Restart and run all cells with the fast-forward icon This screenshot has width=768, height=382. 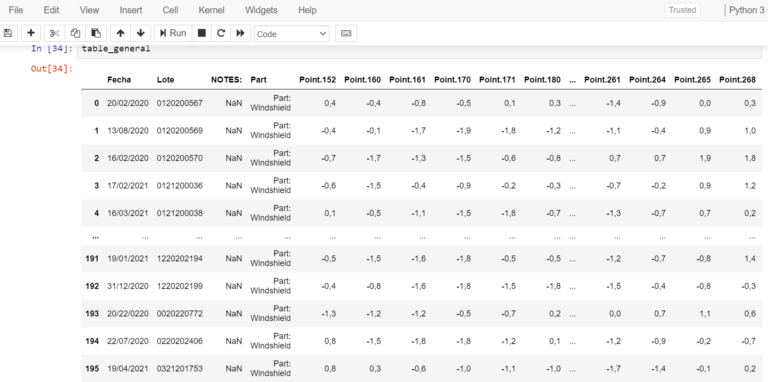240,33
